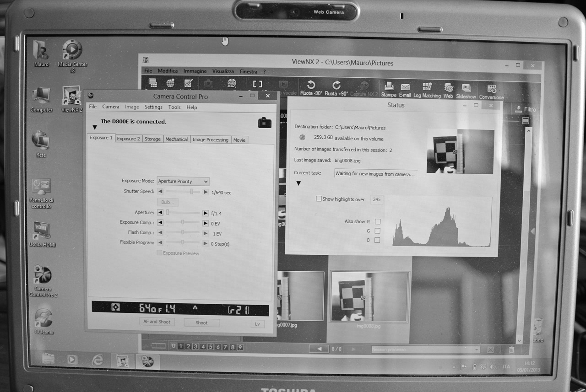Start Slideshow from ViewNX 2 toolbar
Image resolution: width=586 pixels, height=392 pixels.
coord(466,91)
